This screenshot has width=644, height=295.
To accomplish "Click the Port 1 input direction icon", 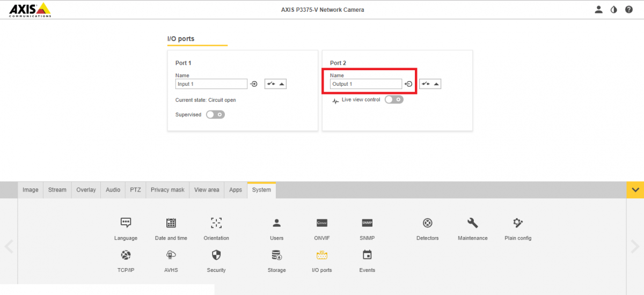I will pos(254,84).
